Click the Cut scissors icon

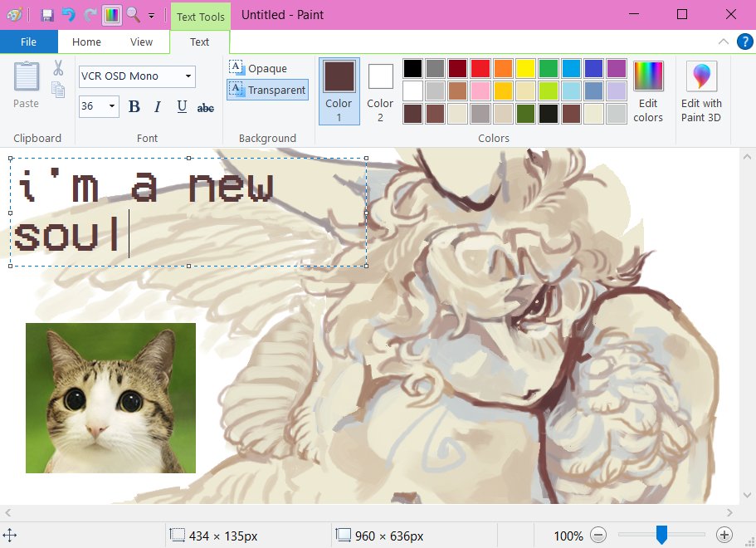58,68
